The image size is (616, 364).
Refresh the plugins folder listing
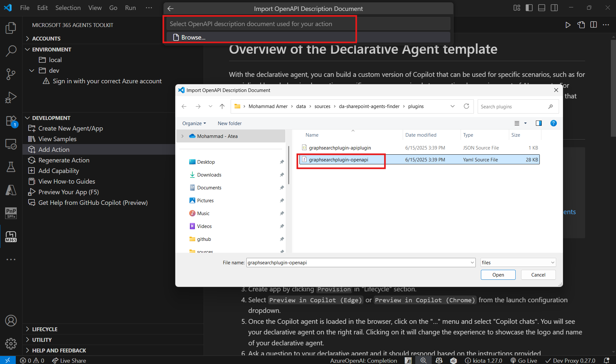click(466, 106)
